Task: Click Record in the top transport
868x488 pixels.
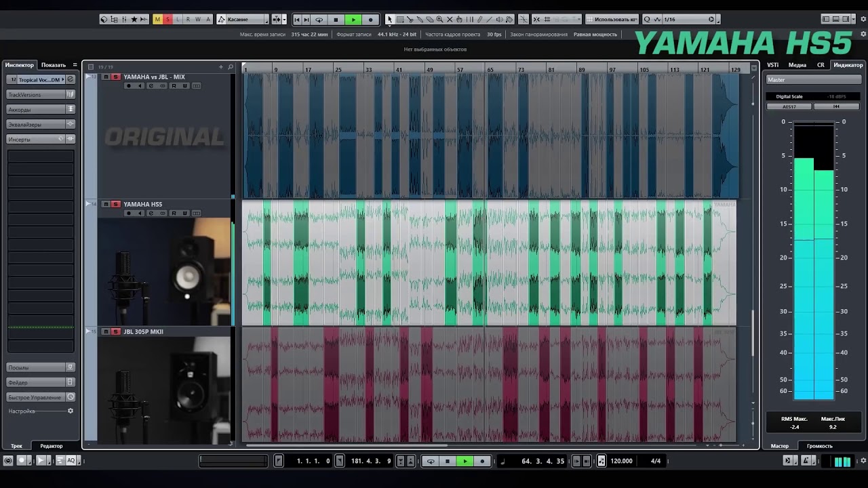Action: click(x=370, y=20)
